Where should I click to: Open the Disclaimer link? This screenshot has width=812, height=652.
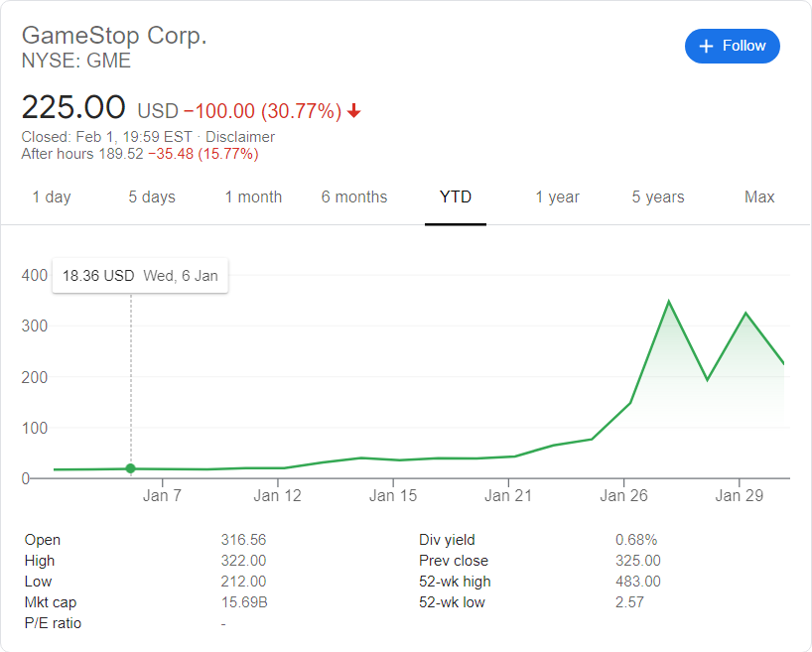pos(240,137)
